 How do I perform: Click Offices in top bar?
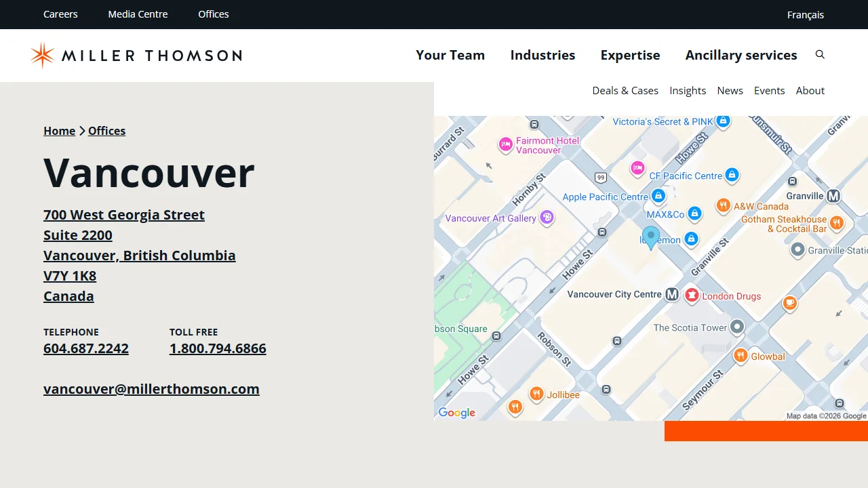[214, 14]
